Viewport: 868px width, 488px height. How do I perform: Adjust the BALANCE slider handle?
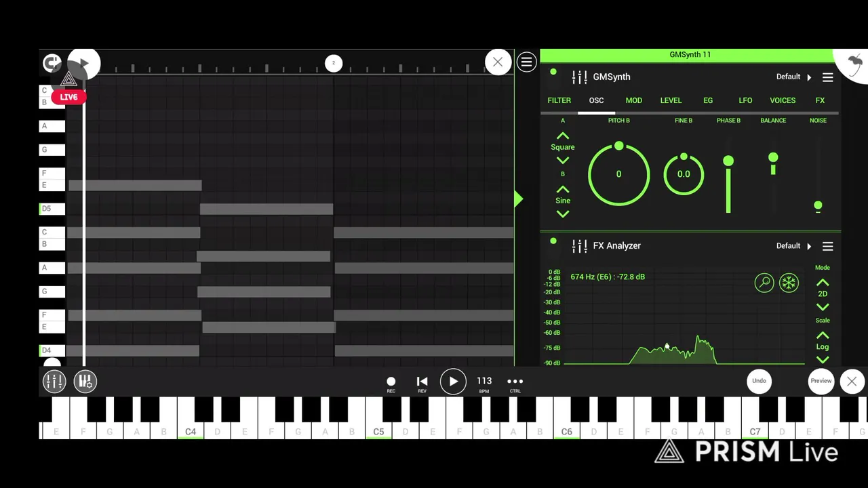click(773, 158)
